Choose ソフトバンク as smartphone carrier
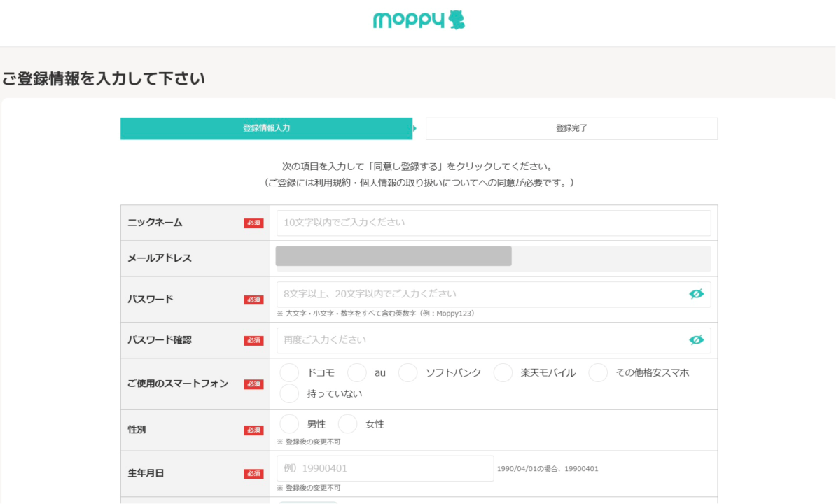The width and height of the screenshot is (836, 504). [x=408, y=373]
